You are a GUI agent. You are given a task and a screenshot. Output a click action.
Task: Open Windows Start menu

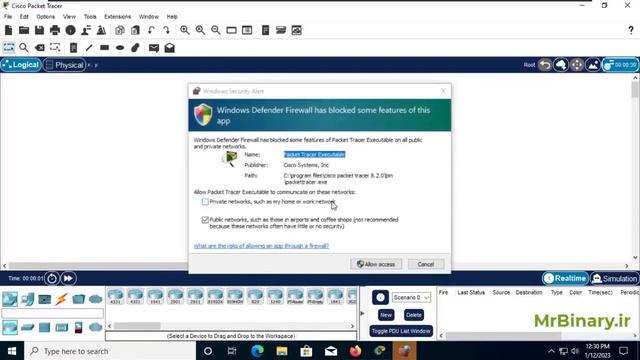click(x=12, y=351)
